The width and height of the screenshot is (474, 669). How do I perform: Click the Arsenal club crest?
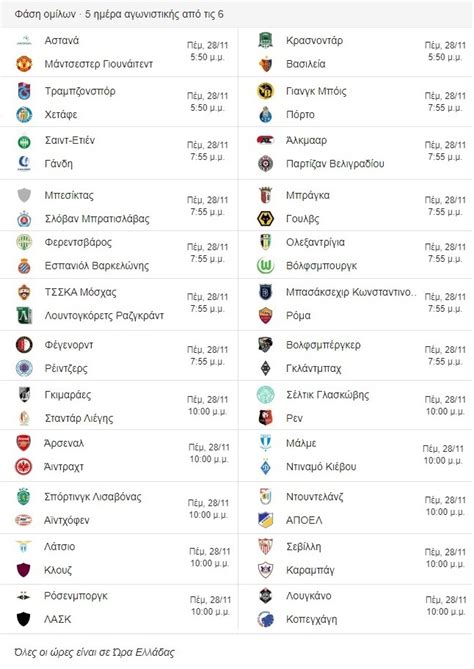pyautogui.click(x=24, y=443)
